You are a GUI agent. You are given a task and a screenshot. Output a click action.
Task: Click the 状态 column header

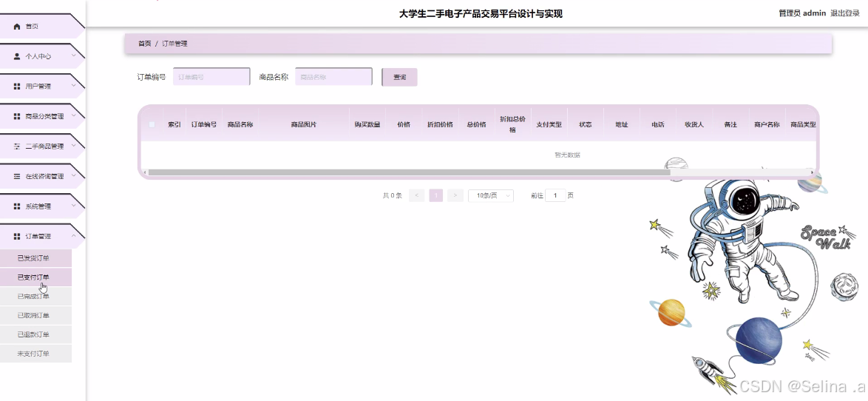[x=585, y=124]
